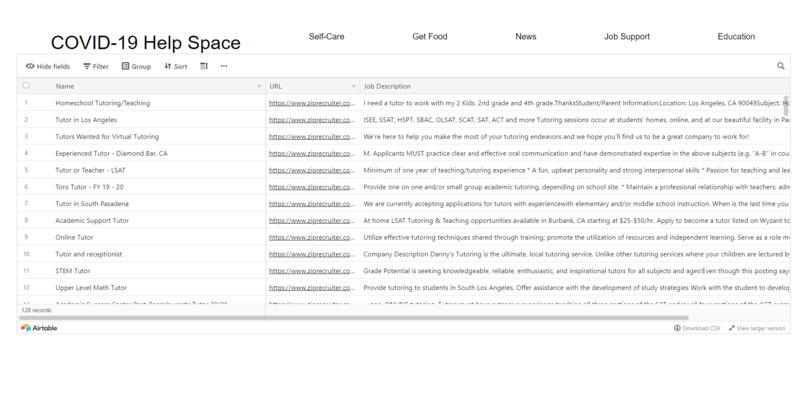Open the Group records menu

[x=136, y=66]
